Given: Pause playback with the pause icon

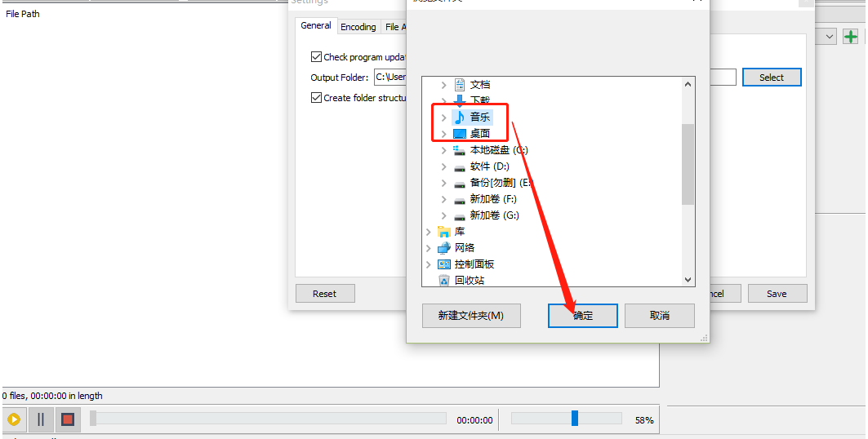Looking at the screenshot, I should click(40, 419).
